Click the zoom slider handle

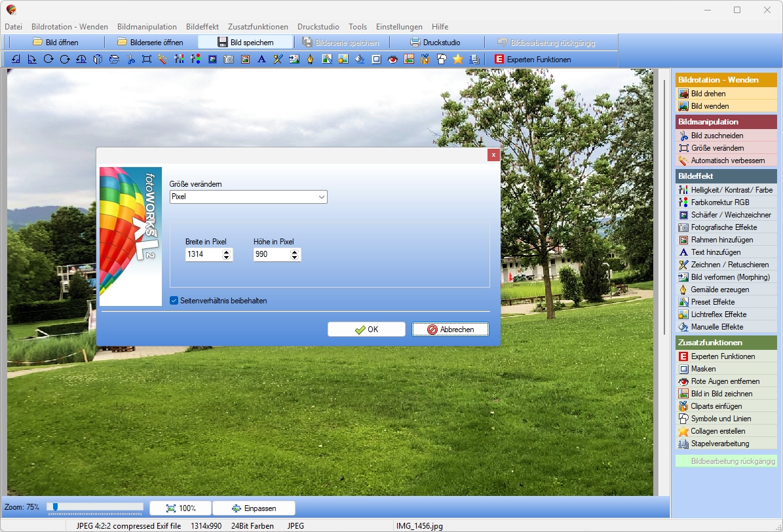click(x=56, y=507)
